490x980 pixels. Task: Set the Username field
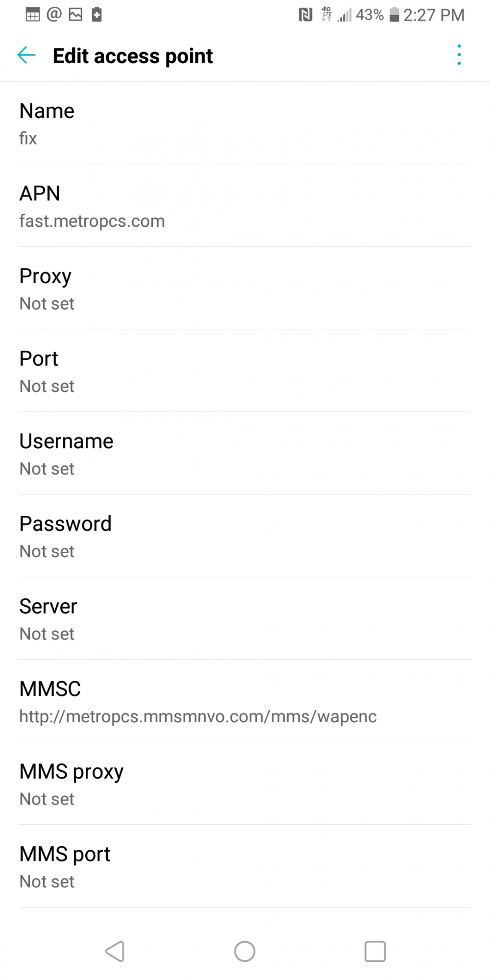(245, 454)
